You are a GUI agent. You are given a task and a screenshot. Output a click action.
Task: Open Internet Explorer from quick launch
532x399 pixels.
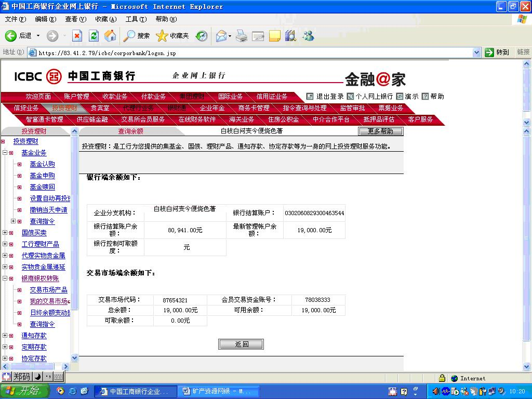[x=72, y=391]
